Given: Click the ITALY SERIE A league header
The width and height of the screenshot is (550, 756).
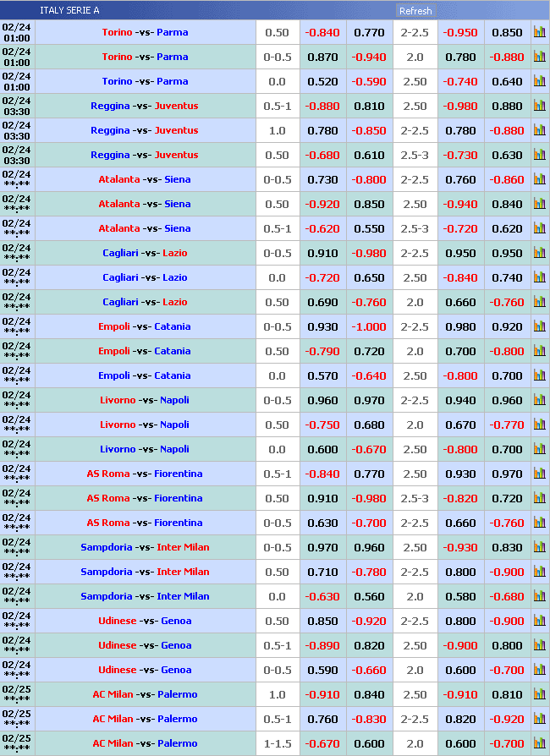Looking at the screenshot, I should (69, 11).
